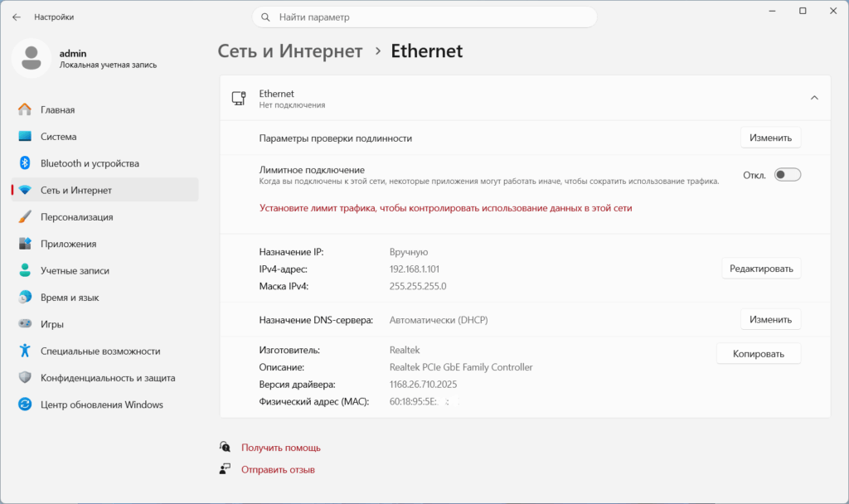Click the help icon beside Получить помощь

tap(225, 447)
